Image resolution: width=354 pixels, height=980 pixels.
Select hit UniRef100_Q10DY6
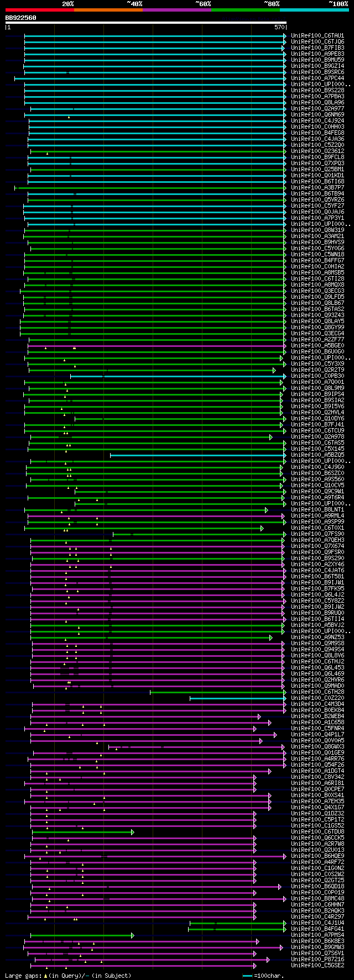pyautogui.click(x=317, y=419)
